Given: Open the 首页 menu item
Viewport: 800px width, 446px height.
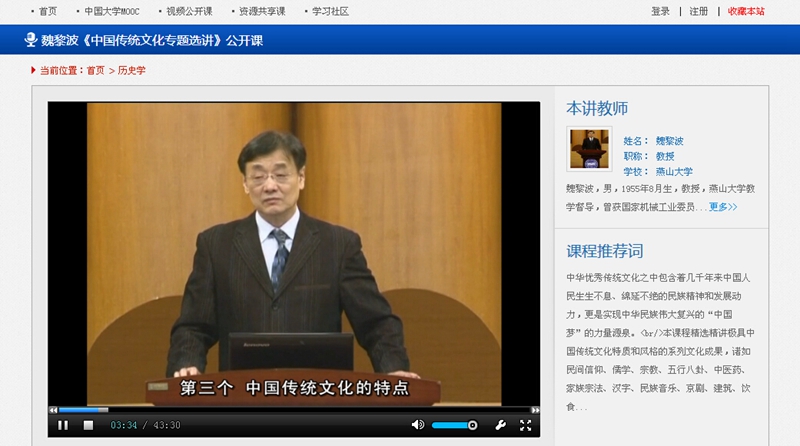Looking at the screenshot, I should coord(48,12).
